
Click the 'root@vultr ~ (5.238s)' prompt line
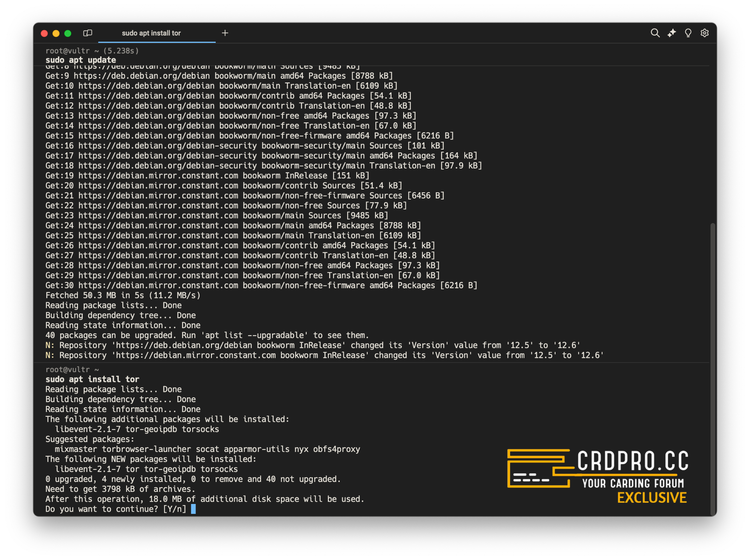(x=92, y=51)
